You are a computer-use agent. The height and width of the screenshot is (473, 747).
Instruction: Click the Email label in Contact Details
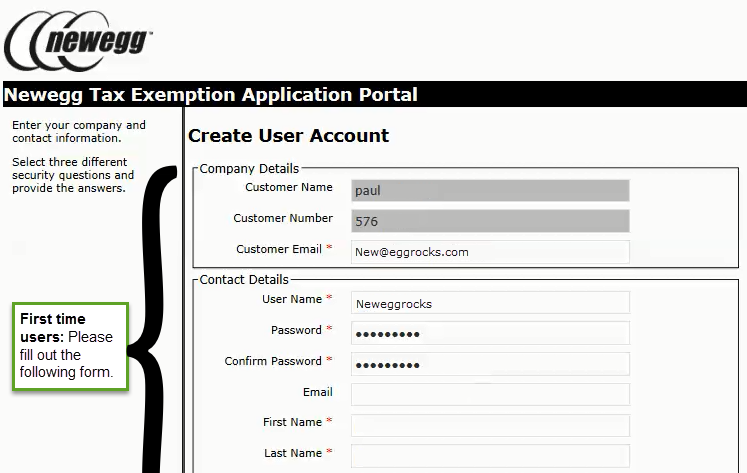click(318, 392)
